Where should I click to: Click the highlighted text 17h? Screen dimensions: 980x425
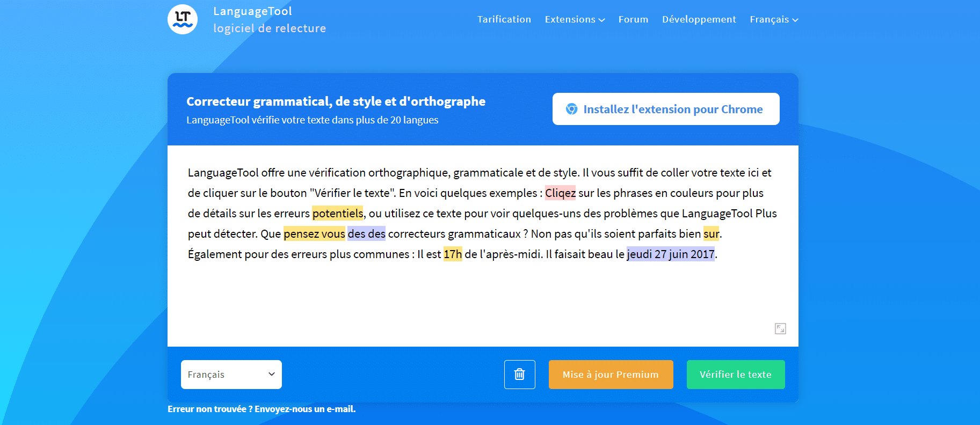(453, 254)
